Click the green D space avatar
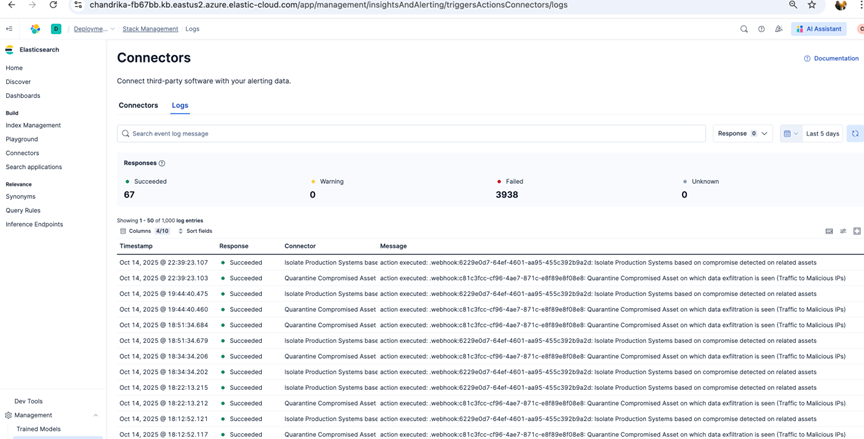 click(56, 29)
